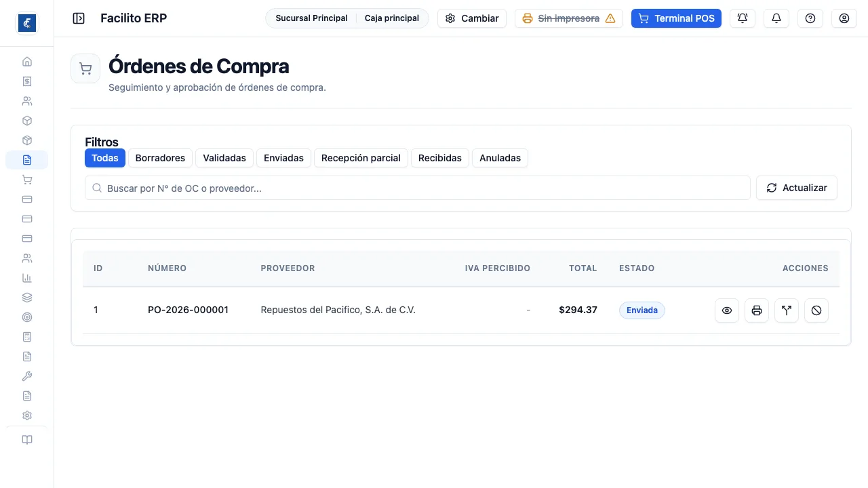Image resolution: width=868 pixels, height=488 pixels.
Task: Click the Sucursal Principal label
Action: pyautogui.click(x=311, y=18)
